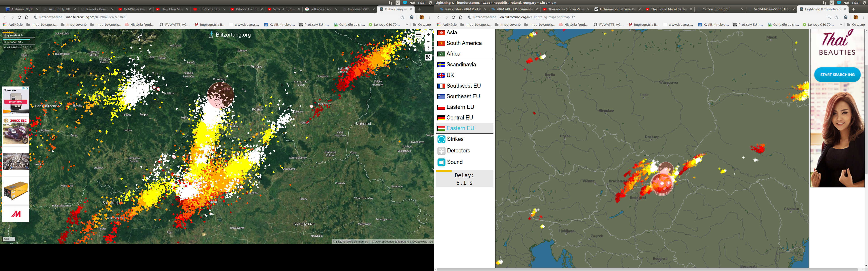The width and height of the screenshot is (868, 271).
Task: Bookmark the en.blitzortung.org page with the star
Action: 836,17
